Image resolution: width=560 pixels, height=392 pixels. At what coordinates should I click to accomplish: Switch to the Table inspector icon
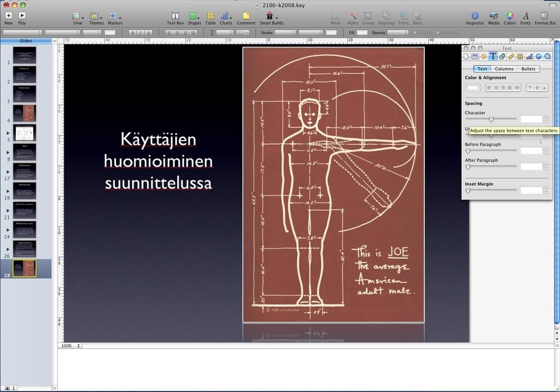(521, 56)
